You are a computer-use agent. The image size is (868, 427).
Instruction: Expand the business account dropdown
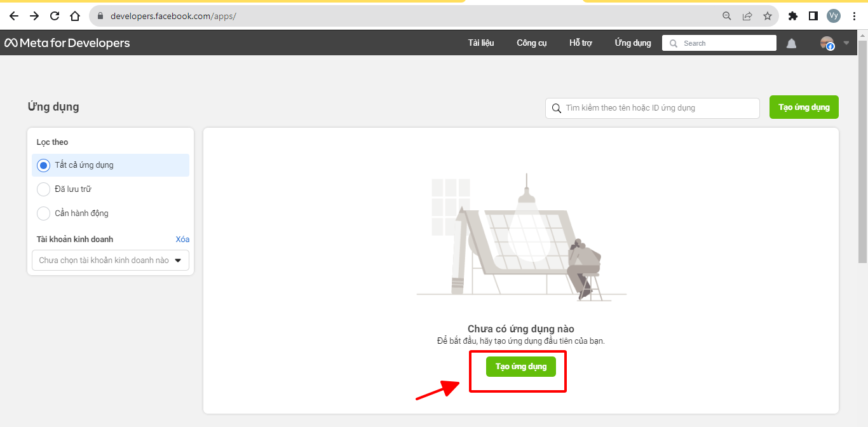[x=111, y=261]
